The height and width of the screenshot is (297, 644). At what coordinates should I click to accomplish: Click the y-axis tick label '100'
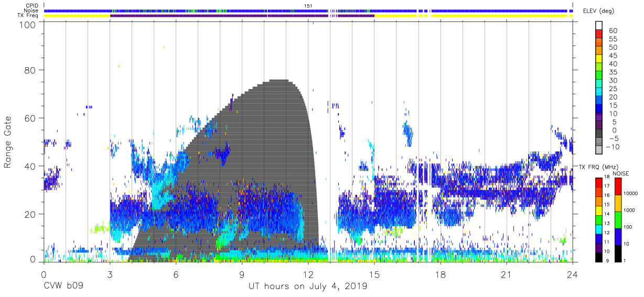pos(28,25)
